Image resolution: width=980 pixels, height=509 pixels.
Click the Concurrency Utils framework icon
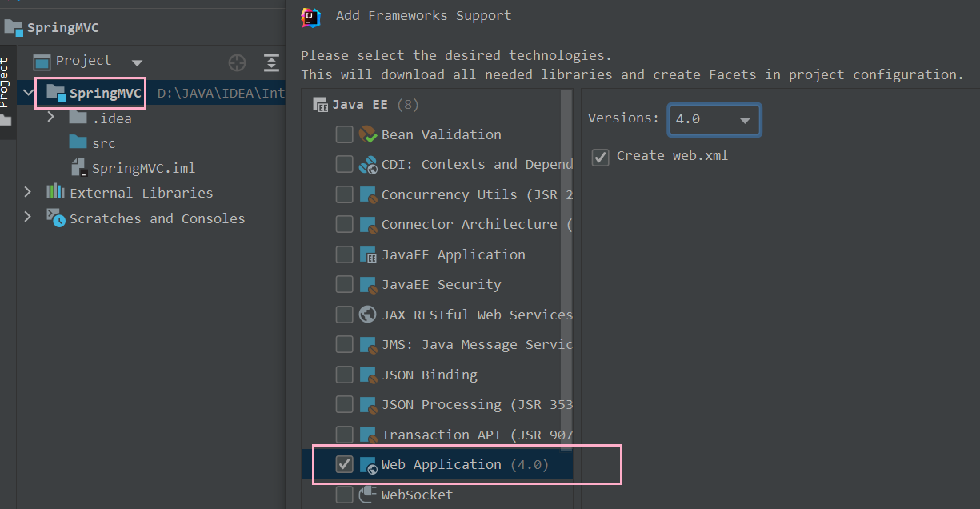(x=367, y=194)
